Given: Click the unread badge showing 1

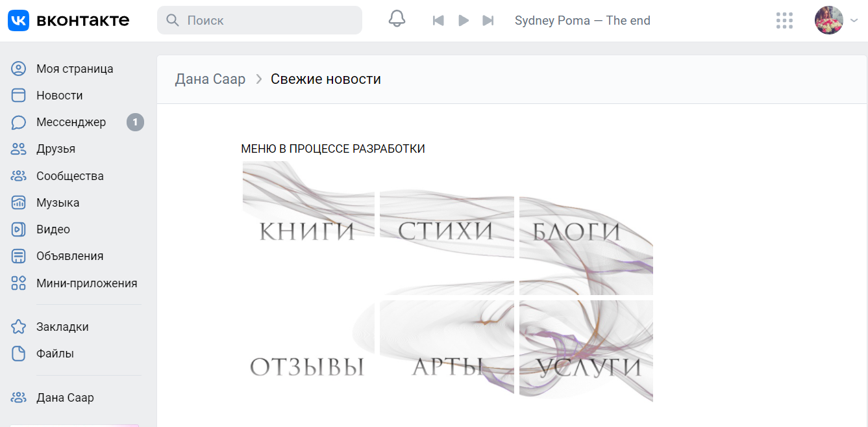Looking at the screenshot, I should point(135,122).
